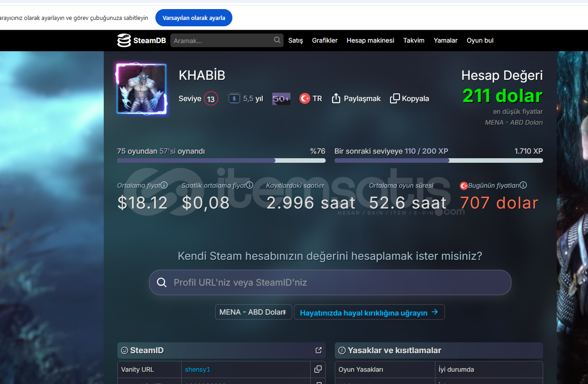The width and height of the screenshot is (588, 384).
Task: Choose Oyun bul from the navigation
Action: coord(480,40)
